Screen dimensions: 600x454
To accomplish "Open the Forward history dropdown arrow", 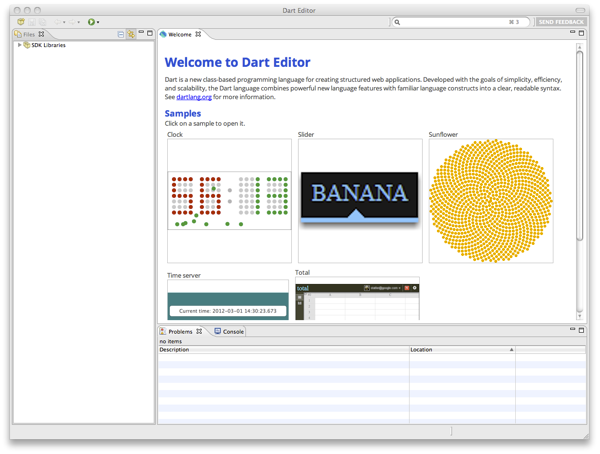I will click(78, 22).
